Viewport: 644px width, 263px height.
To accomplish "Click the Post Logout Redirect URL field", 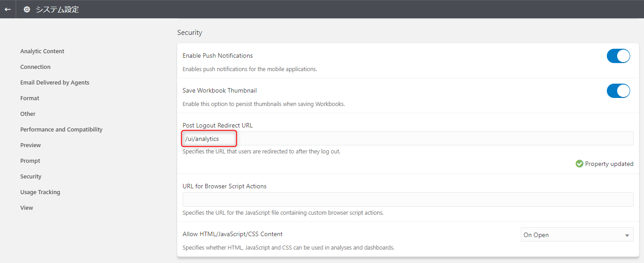I will coord(408,139).
